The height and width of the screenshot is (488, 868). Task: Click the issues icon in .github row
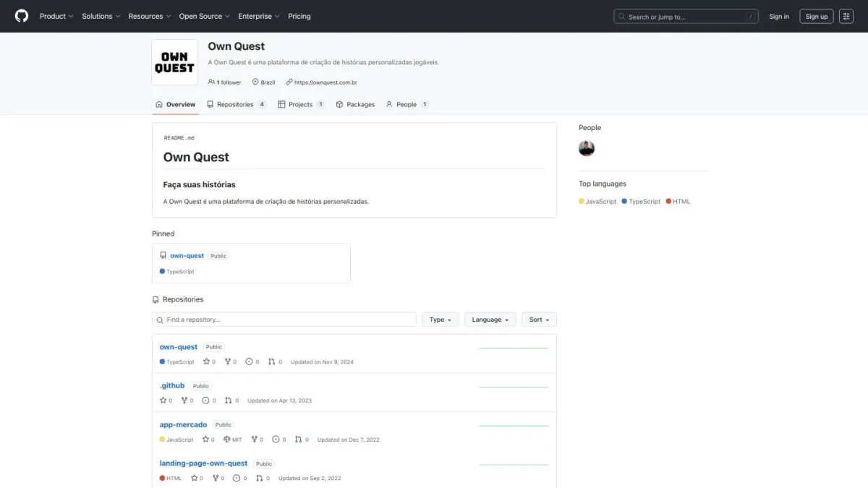point(205,401)
